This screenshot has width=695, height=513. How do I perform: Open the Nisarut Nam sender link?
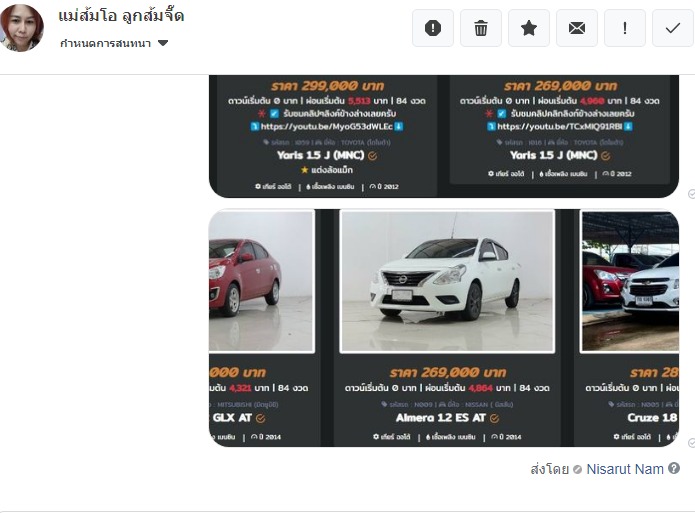[625, 469]
